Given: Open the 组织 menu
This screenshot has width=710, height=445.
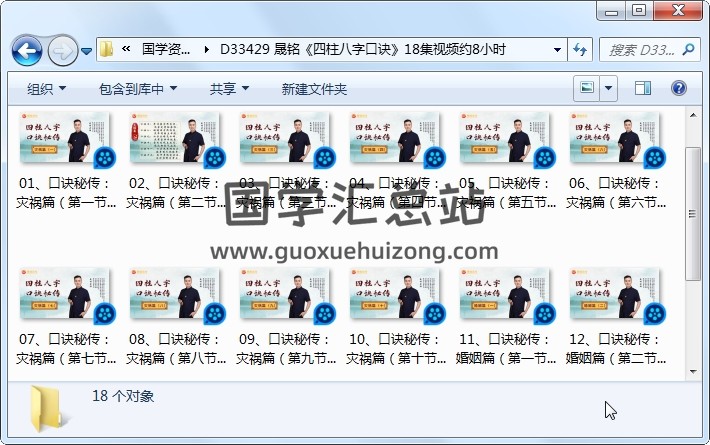Looking at the screenshot, I should coord(46,89).
